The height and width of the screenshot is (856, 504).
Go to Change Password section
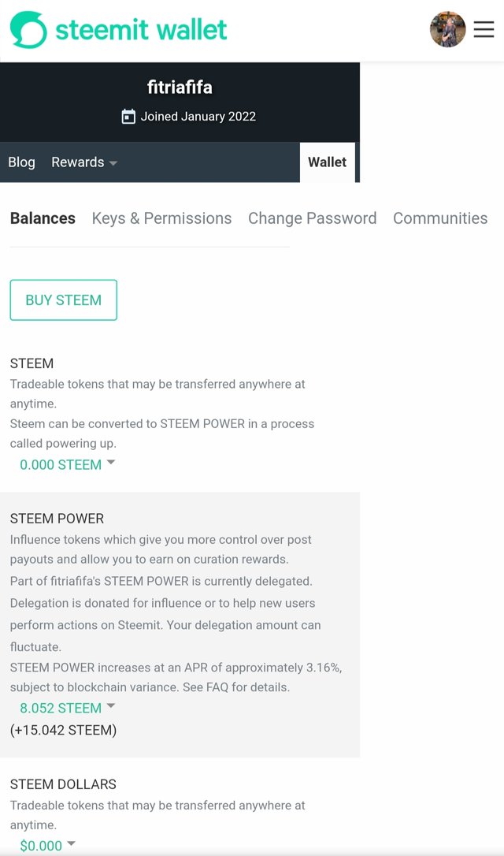tap(312, 218)
